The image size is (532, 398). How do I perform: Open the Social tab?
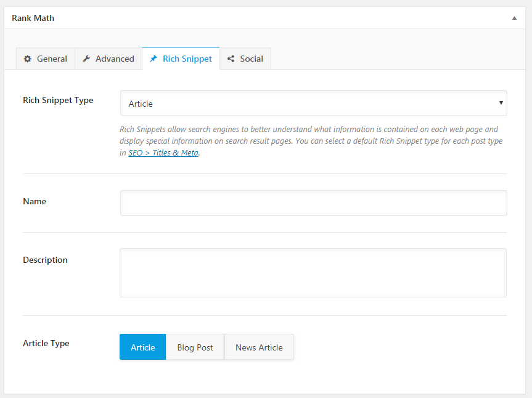click(x=245, y=59)
